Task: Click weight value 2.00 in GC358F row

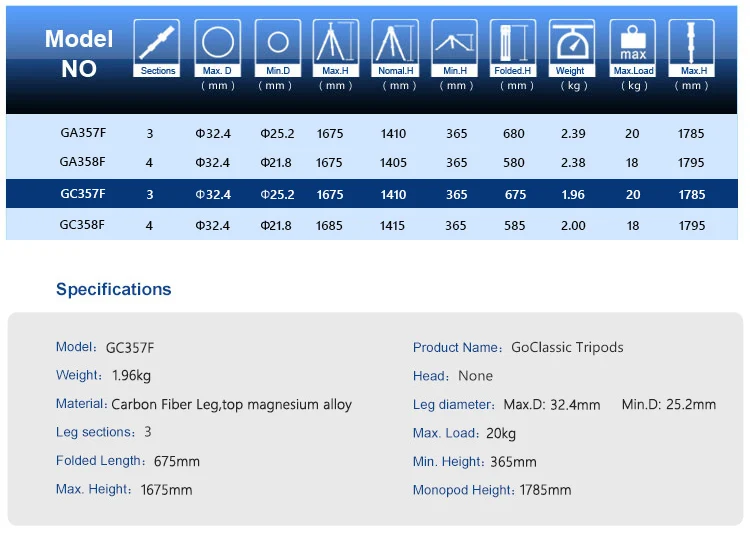Action: click(573, 225)
